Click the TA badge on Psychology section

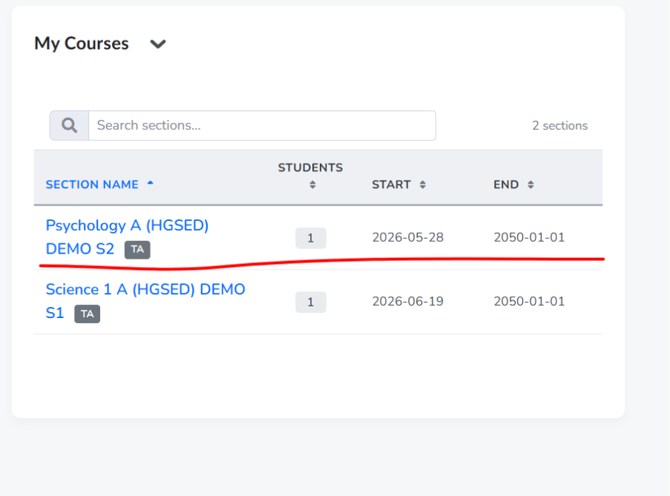pyautogui.click(x=137, y=249)
